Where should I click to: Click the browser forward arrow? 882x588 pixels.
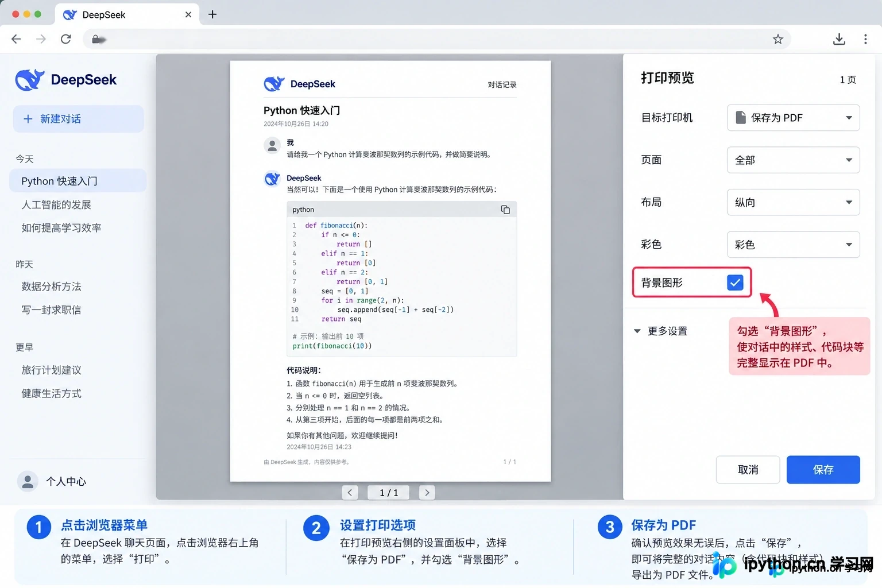[41, 39]
